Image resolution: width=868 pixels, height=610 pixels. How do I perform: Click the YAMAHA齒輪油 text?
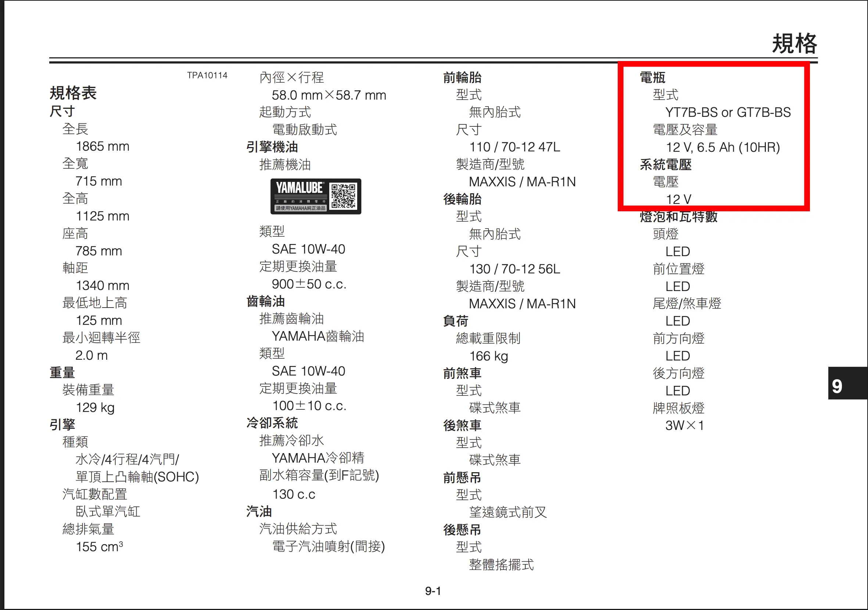click(x=318, y=336)
